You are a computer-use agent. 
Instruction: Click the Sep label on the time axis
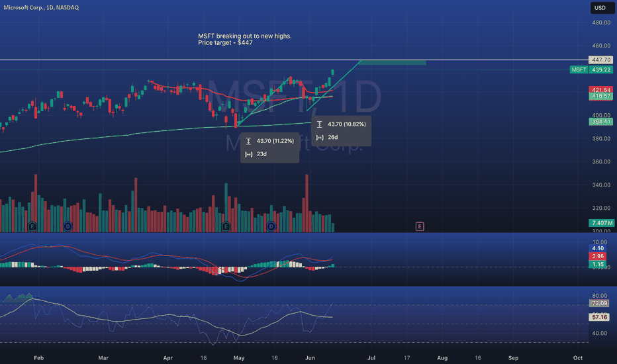[513, 357]
